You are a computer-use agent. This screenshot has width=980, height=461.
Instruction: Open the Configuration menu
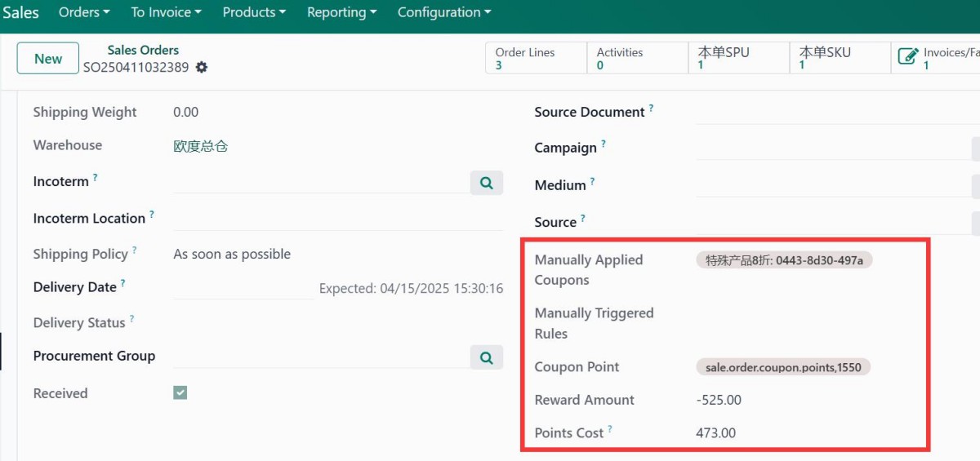pos(444,12)
